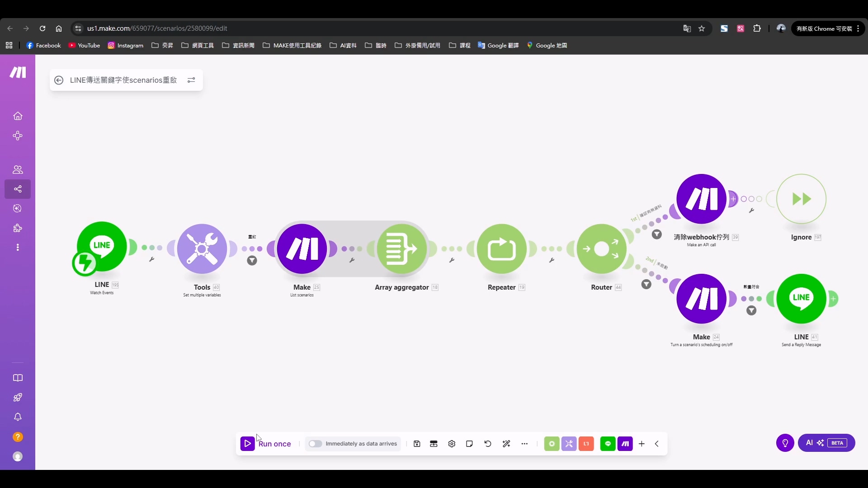Open Make Turn scheduling on/off module

pos(702,299)
